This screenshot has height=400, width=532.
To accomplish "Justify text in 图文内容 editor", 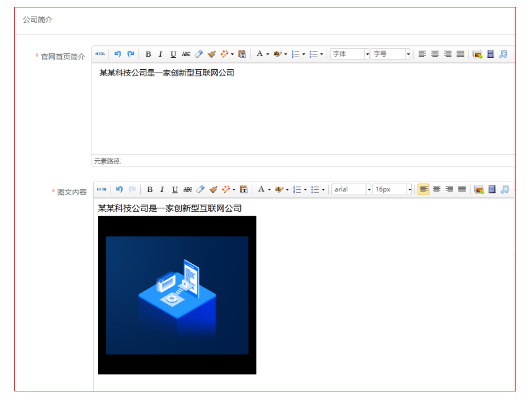I will click(462, 189).
